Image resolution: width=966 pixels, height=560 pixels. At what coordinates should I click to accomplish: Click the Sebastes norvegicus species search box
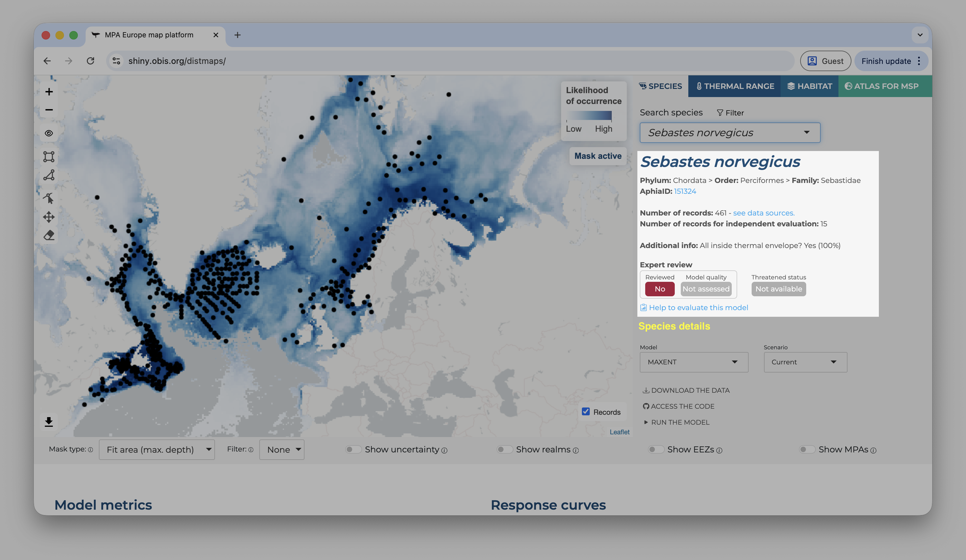tap(730, 133)
